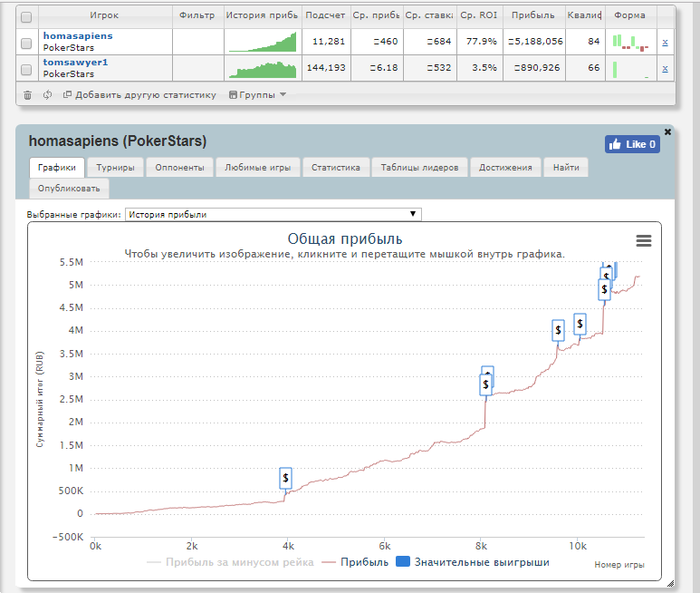Click the panel resize grip icon

[x=670, y=584]
